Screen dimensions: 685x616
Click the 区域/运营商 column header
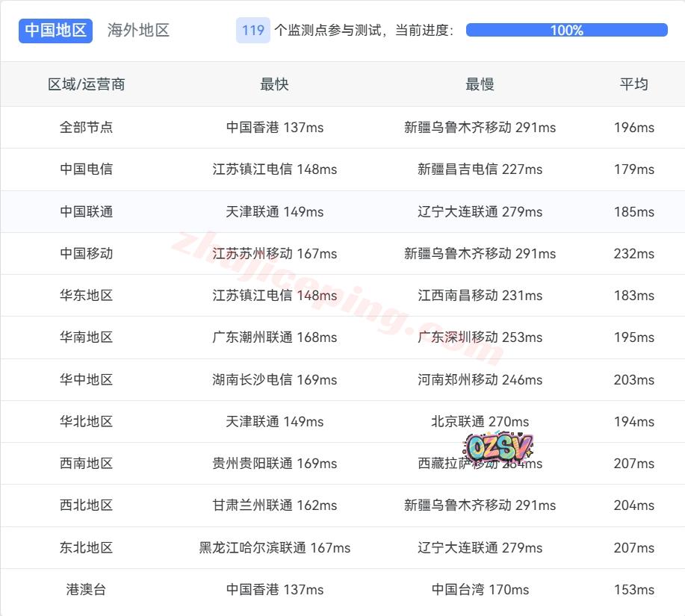tap(87, 84)
